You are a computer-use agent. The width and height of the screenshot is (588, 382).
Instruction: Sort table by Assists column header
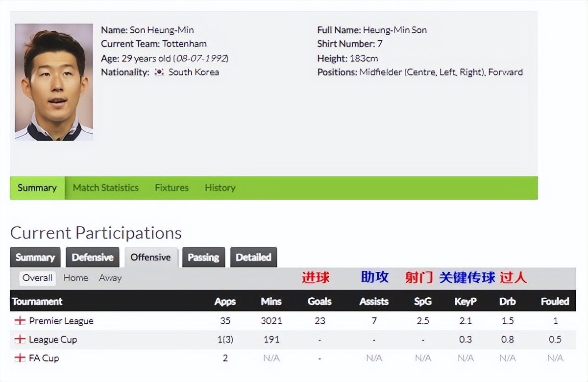coord(374,302)
